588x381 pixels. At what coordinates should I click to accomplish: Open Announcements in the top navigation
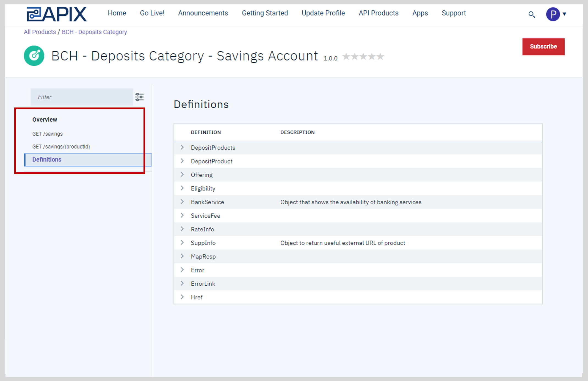[203, 13]
